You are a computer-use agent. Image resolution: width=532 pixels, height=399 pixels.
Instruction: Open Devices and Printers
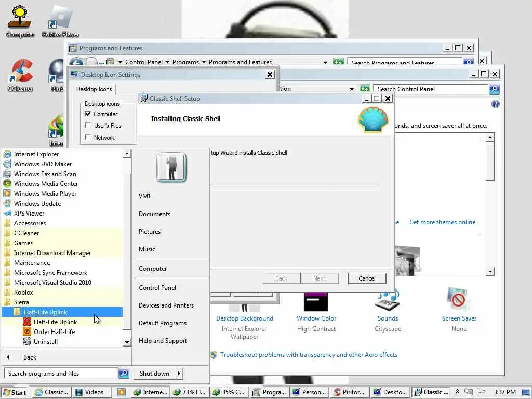pos(166,305)
